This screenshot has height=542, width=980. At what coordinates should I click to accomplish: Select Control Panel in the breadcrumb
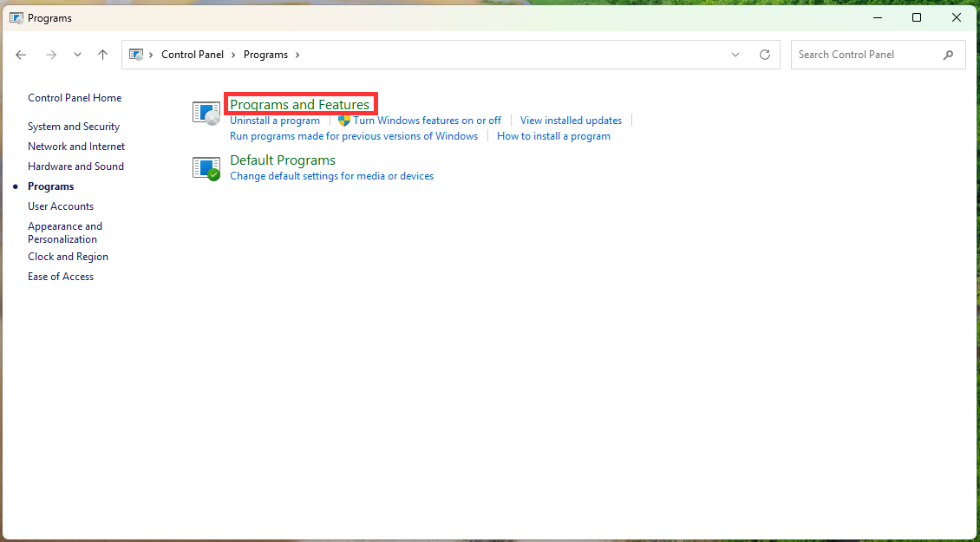[193, 55]
